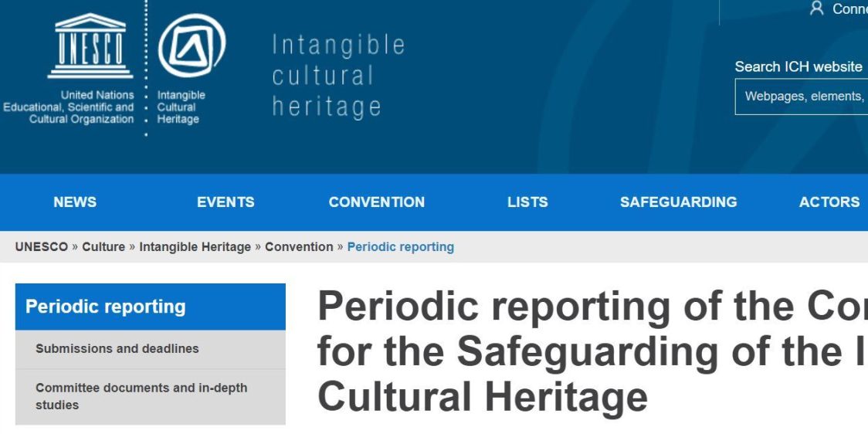Click Periodic reporting breadcrumb link
Image resolution: width=868 pixels, height=434 pixels.
[x=400, y=247]
